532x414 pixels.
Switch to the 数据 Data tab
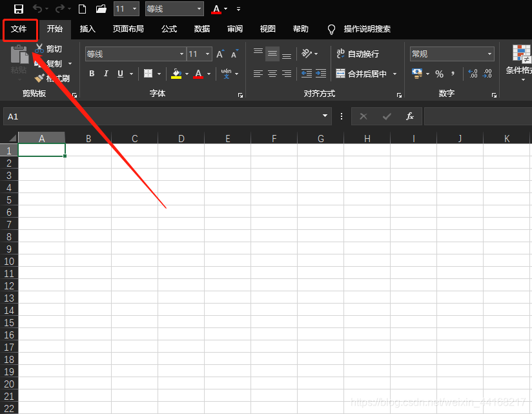pos(202,29)
